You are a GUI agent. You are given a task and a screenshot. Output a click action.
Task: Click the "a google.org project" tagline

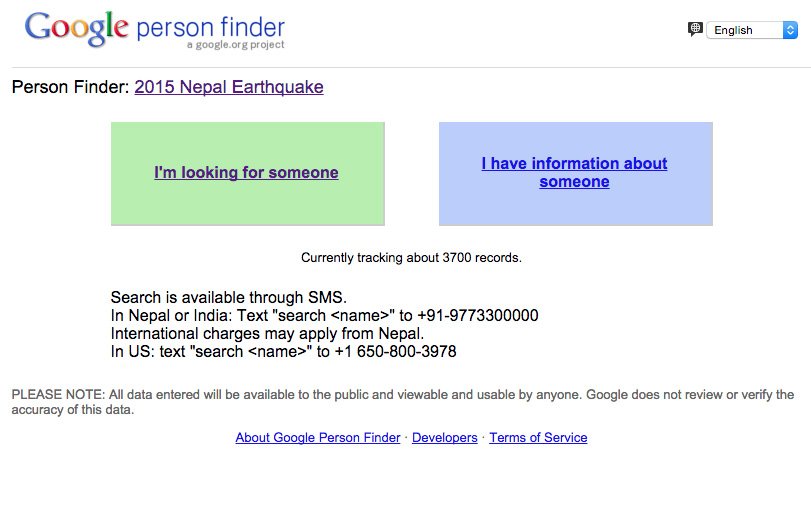coord(235,45)
